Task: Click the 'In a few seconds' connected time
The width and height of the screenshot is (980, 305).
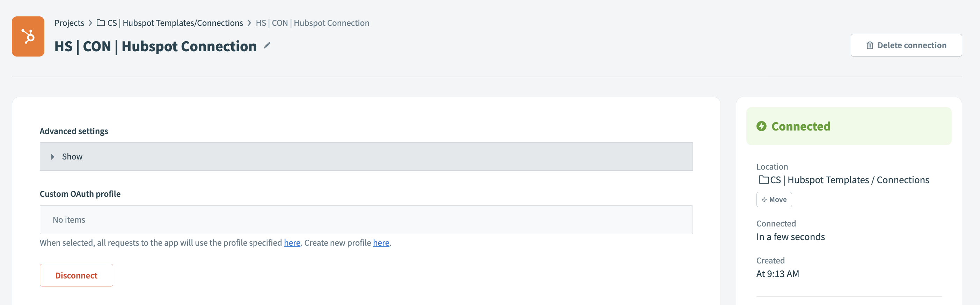Action: (790, 237)
